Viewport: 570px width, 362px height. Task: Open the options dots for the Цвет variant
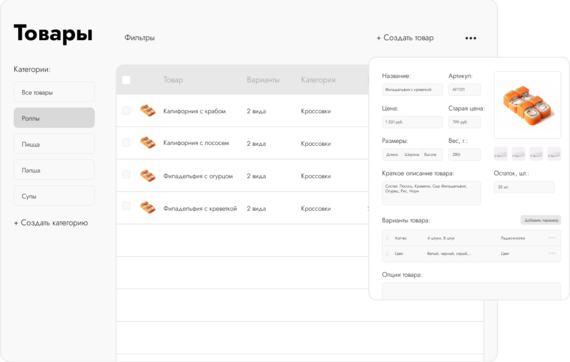pos(552,253)
